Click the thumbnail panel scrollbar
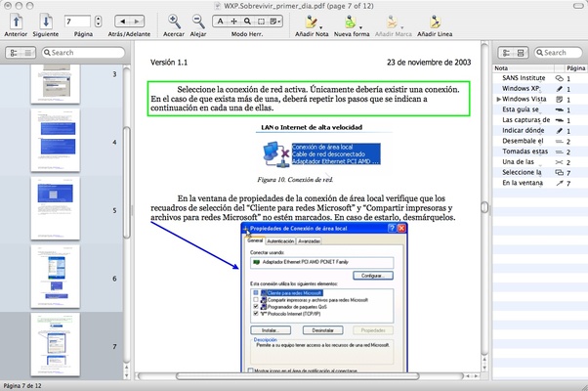This screenshot has height=391, width=588. point(127,183)
